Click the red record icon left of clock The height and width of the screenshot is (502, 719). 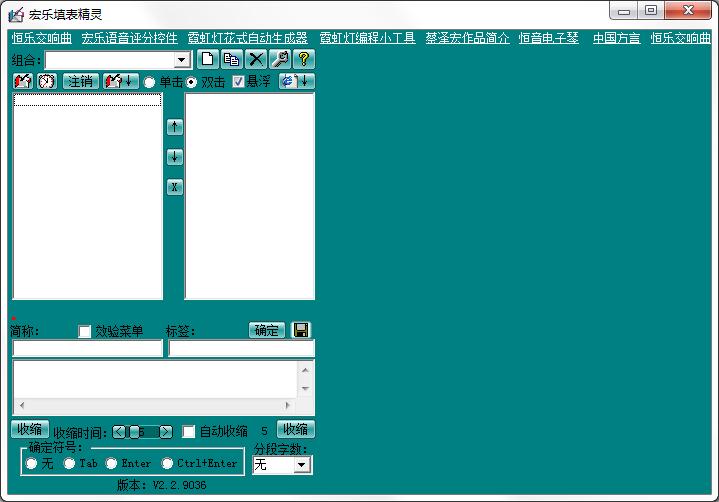pos(23,82)
